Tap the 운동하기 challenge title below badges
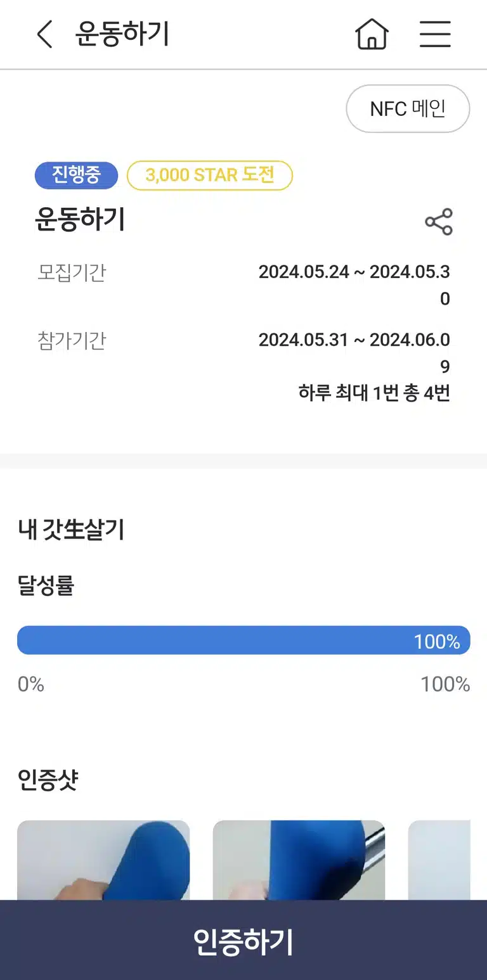This screenshot has height=980, width=487. coord(80,220)
